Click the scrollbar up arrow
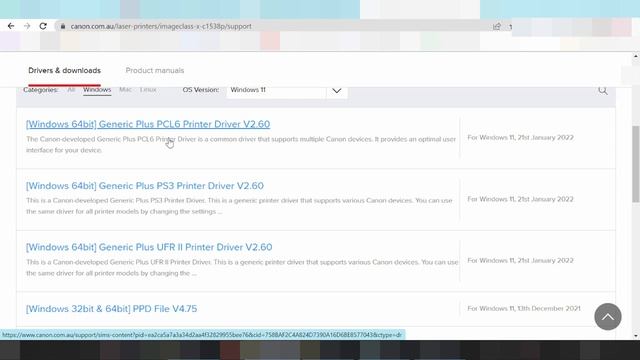 pyautogui.click(x=636, y=56)
